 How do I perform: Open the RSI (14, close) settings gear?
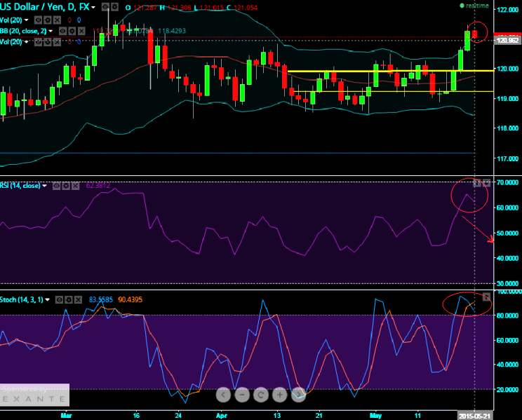pyautogui.click(x=66, y=186)
